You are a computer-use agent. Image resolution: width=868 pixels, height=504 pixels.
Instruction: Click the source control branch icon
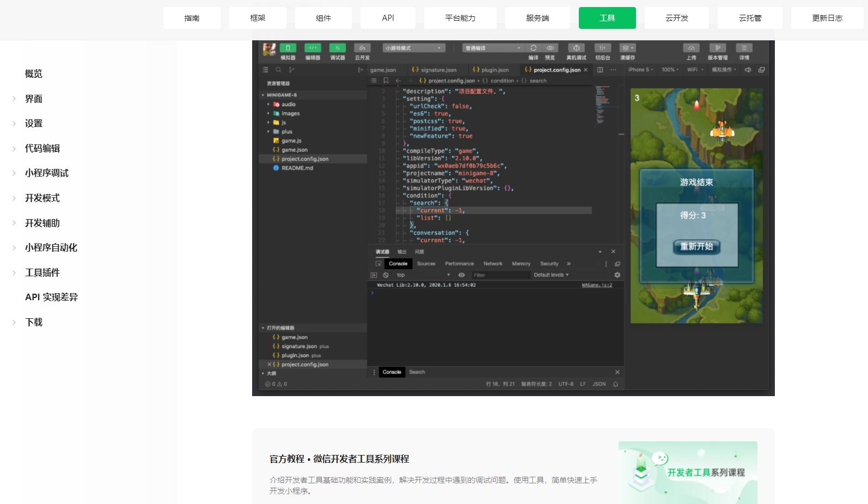click(291, 70)
